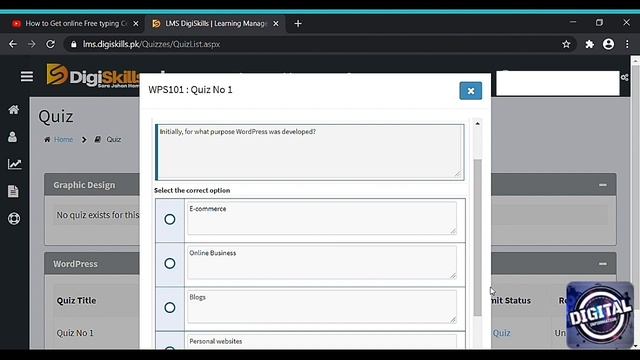
Task: Open the progress chart icon in sidebar
Action: (x=15, y=164)
